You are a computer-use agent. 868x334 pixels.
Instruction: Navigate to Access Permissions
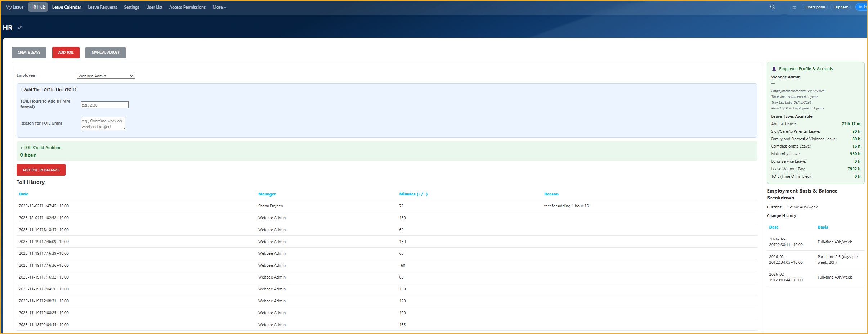click(187, 7)
